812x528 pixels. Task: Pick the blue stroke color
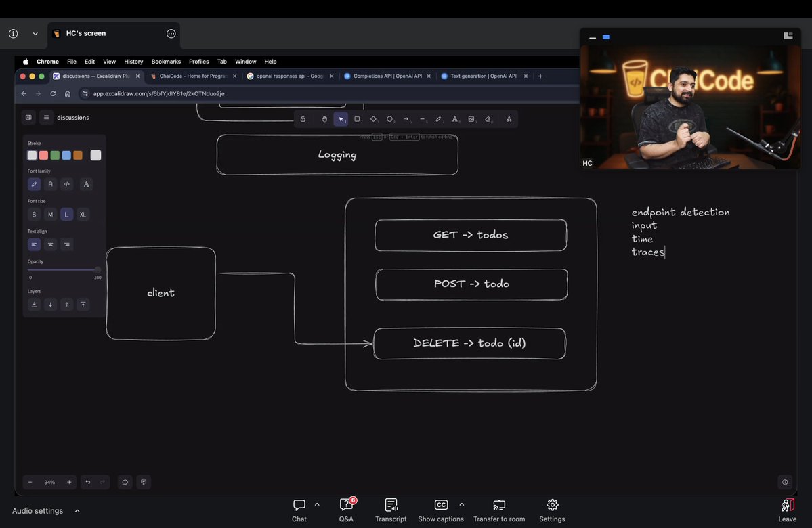point(66,155)
